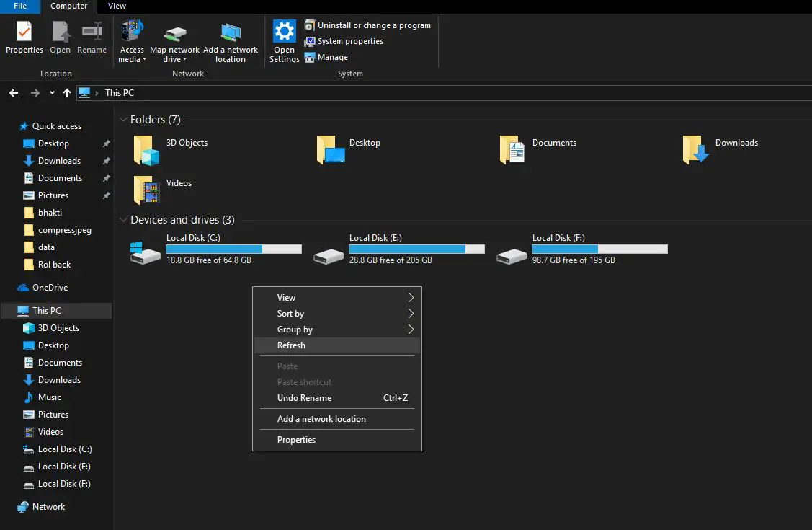Select the Documents folder icon in main pane
812x530 pixels.
click(512, 150)
